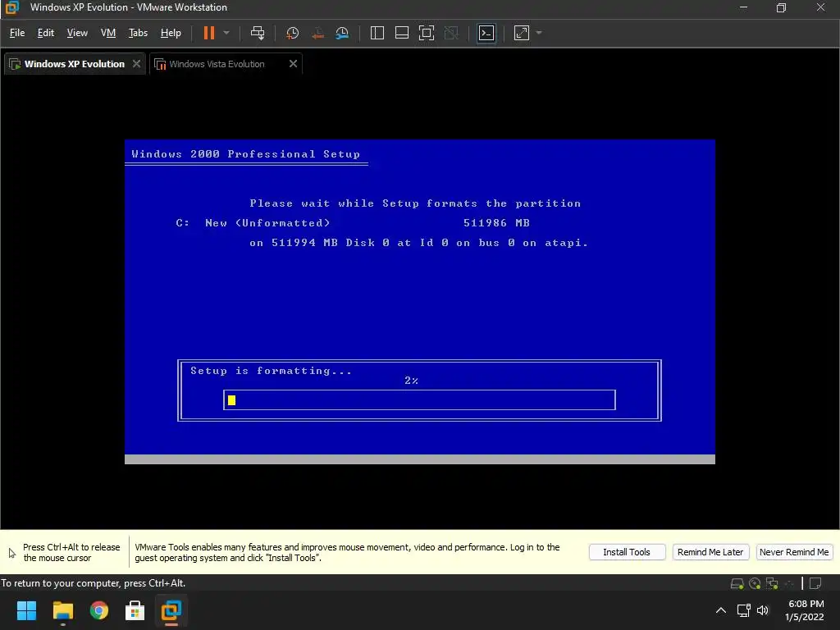Screen dimensions: 840x630
Task: Click the CD/DVD drive status icon
Action: point(755,583)
